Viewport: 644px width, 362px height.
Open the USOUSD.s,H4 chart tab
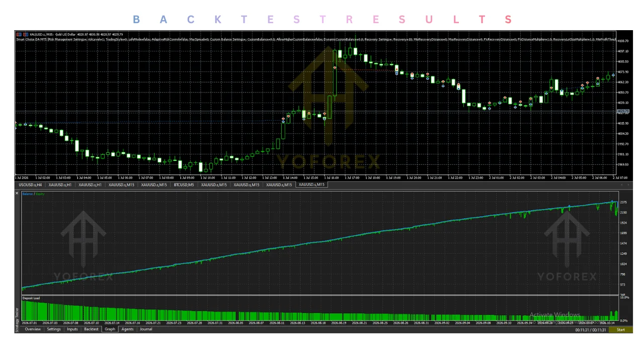[x=30, y=185]
